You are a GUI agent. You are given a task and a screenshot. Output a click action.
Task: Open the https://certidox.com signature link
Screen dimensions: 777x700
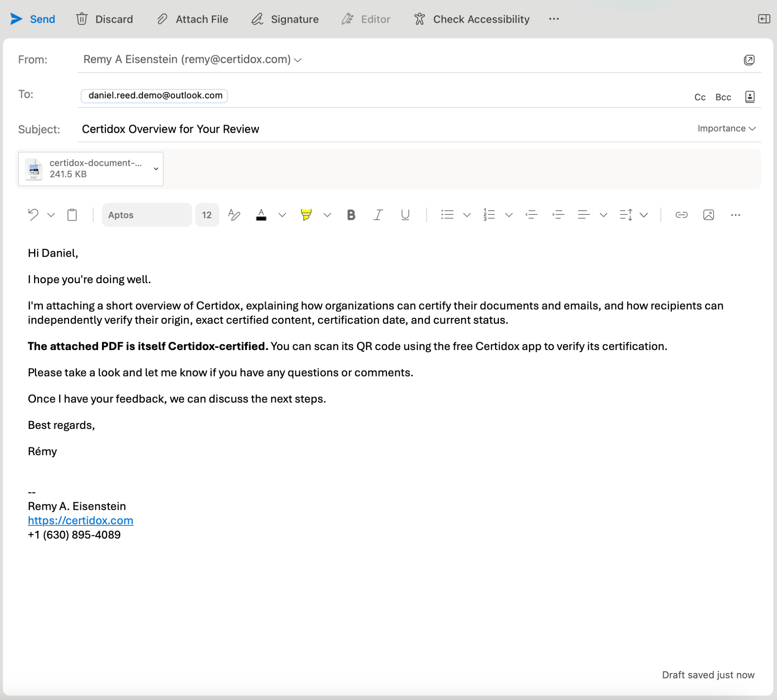pos(80,520)
